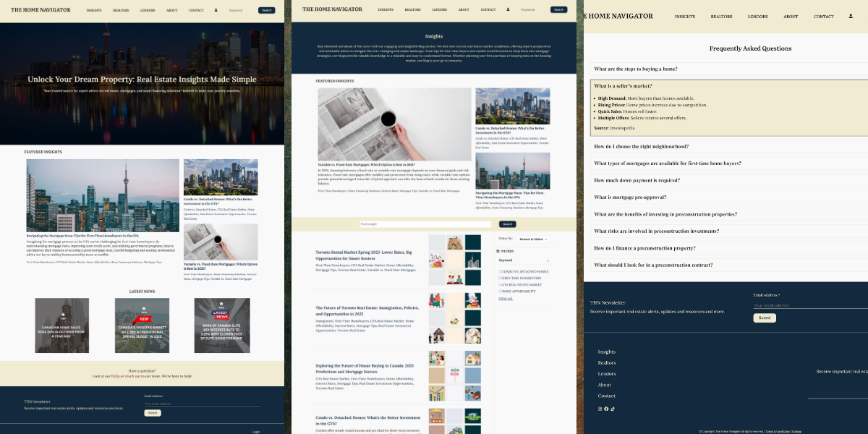The image size is (868, 434).
Task: Collapse the Keyword filter section
Action: (x=547, y=260)
